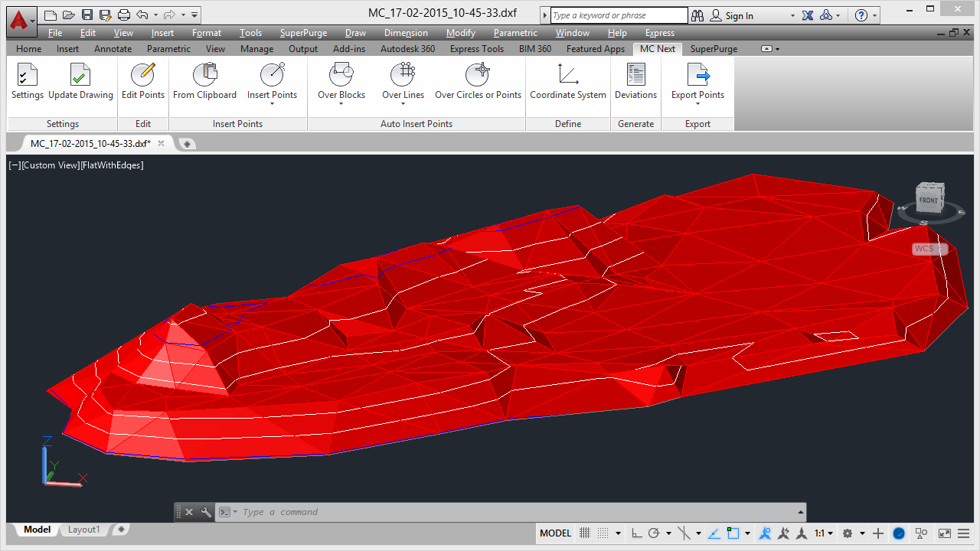The image size is (980, 551).
Task: Open the Dimension menu
Action: [406, 33]
